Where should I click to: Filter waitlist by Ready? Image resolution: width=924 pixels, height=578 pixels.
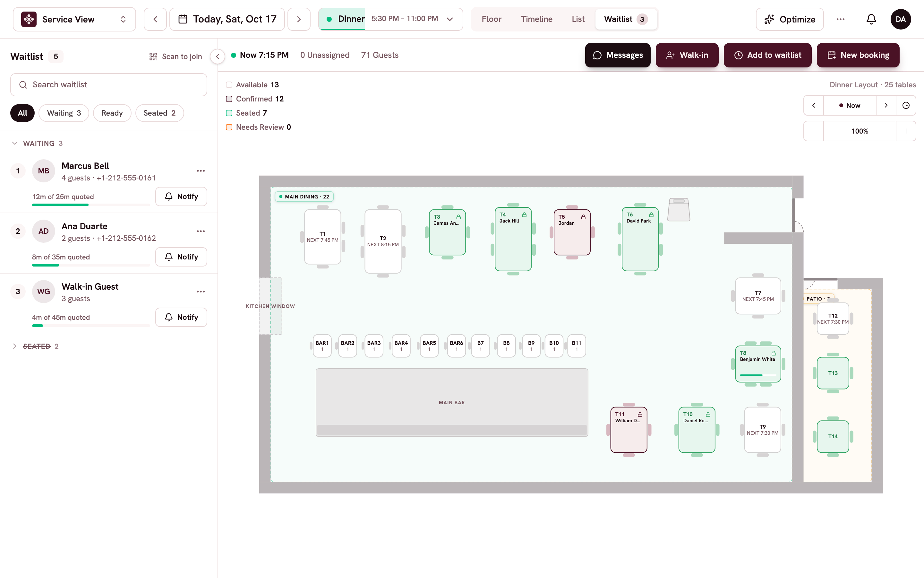coord(112,113)
